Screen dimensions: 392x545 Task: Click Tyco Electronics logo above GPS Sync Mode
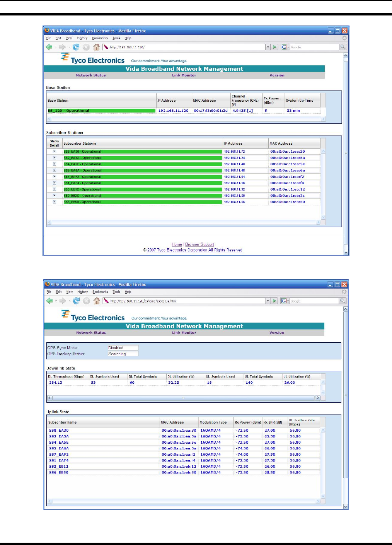click(93, 316)
